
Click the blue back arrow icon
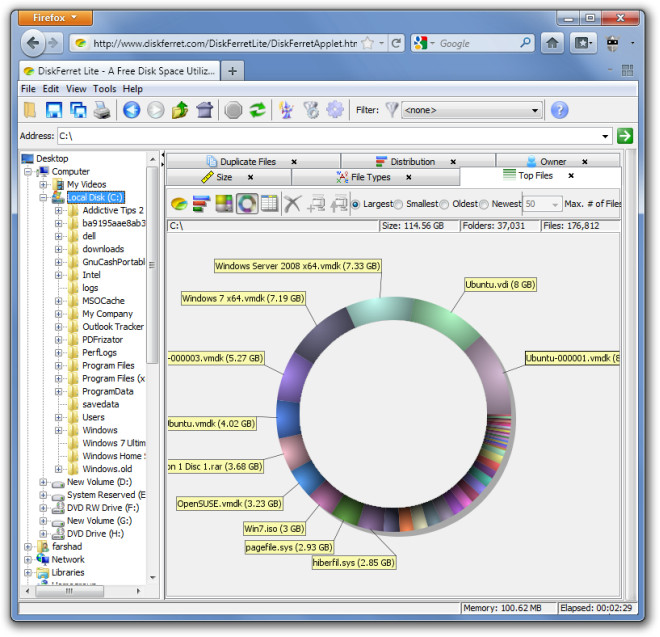[131, 110]
